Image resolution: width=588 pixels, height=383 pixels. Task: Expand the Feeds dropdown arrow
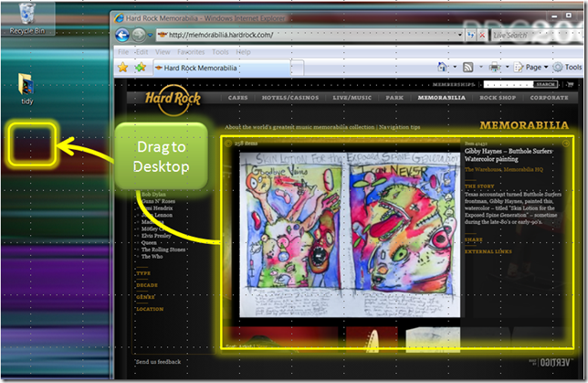coord(481,68)
